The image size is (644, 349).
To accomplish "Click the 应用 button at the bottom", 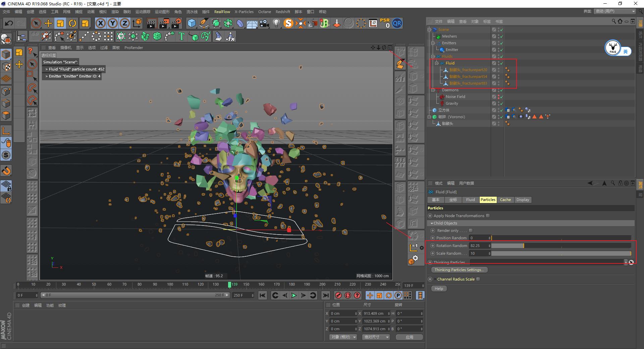I will point(409,337).
